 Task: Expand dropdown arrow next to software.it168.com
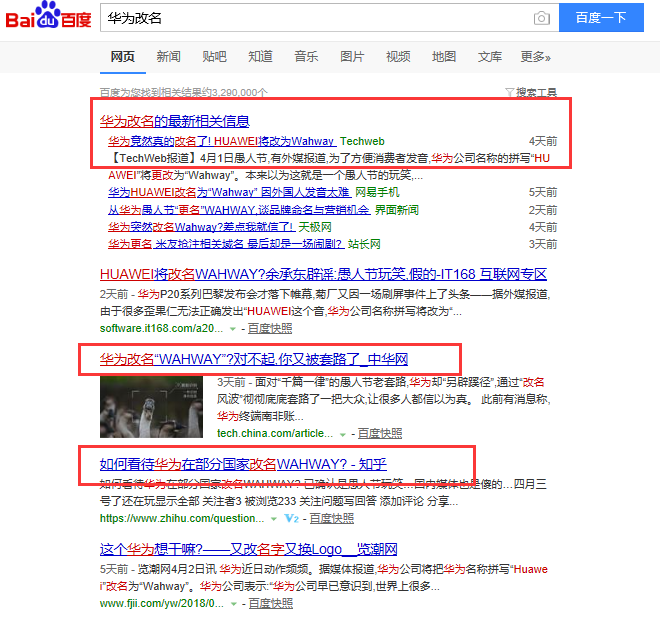point(233,329)
